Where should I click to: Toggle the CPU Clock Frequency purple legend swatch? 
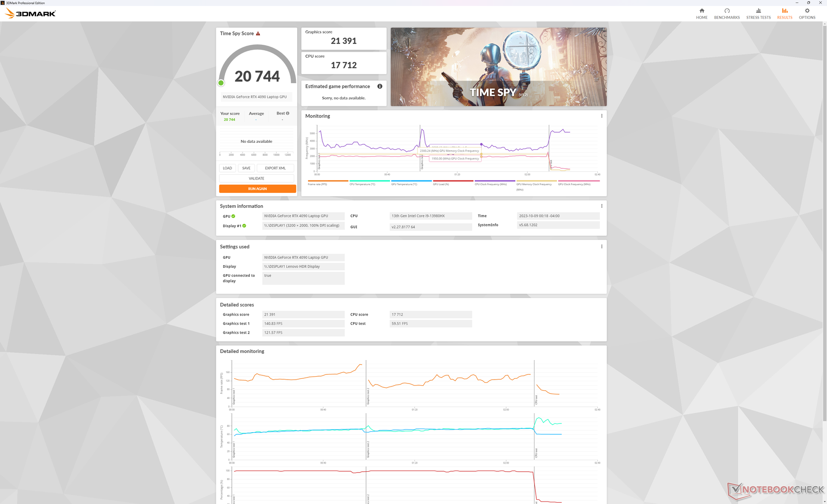[x=494, y=181]
